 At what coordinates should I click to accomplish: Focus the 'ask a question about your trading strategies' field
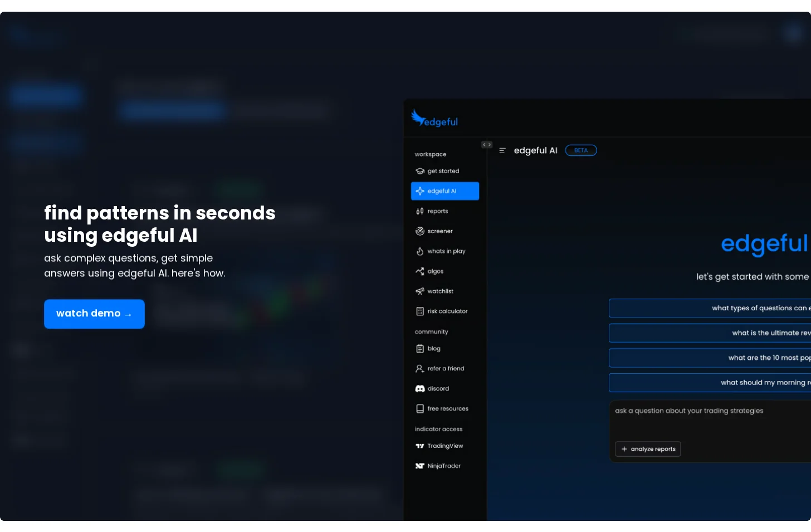(x=710, y=431)
